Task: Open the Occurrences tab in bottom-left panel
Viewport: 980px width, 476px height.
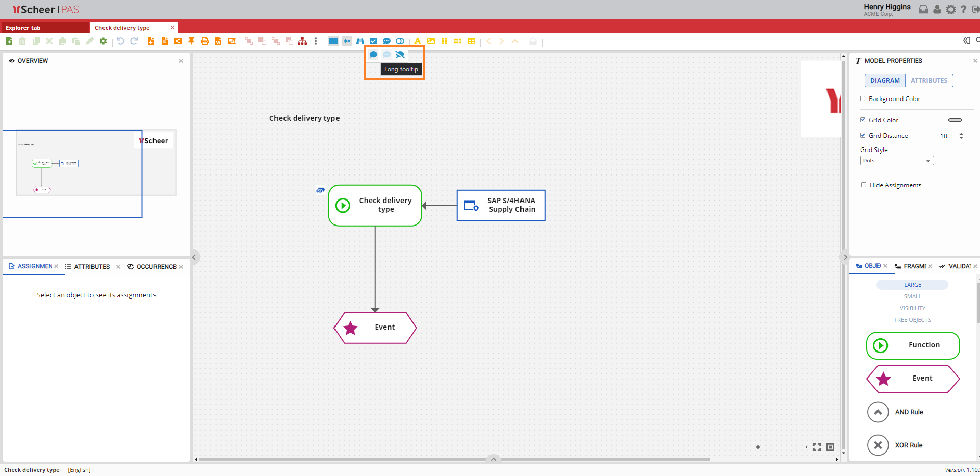Action: pyautogui.click(x=156, y=267)
